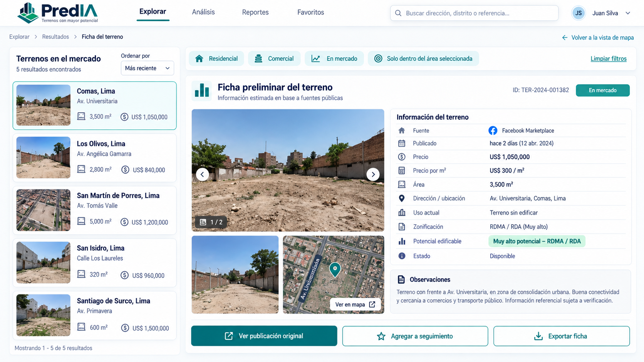Click the bar chart icon beside Potencial edificable
This screenshot has height=362, width=644.
coord(402,241)
